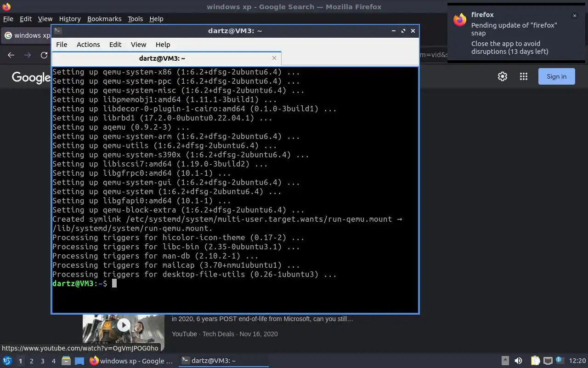Open the terminal File menu
588x368 pixels.
tap(62, 45)
